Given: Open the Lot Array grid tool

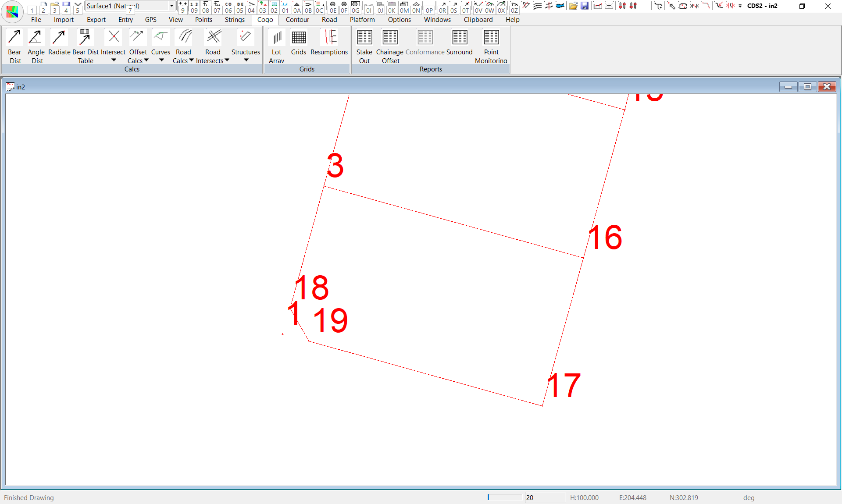Looking at the screenshot, I should tap(277, 38).
